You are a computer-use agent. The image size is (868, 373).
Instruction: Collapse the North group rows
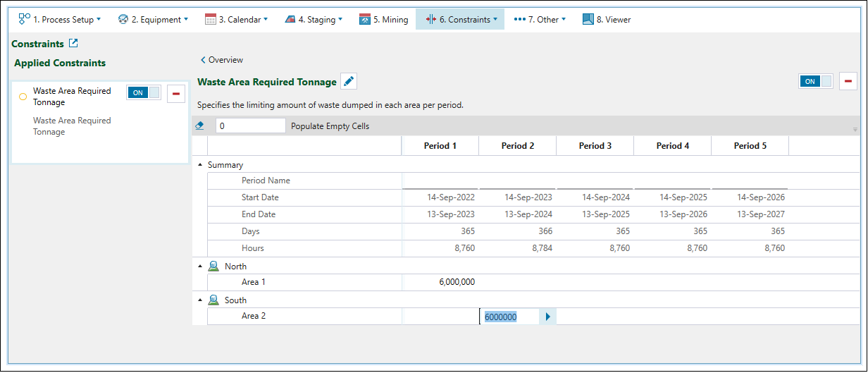pos(200,267)
